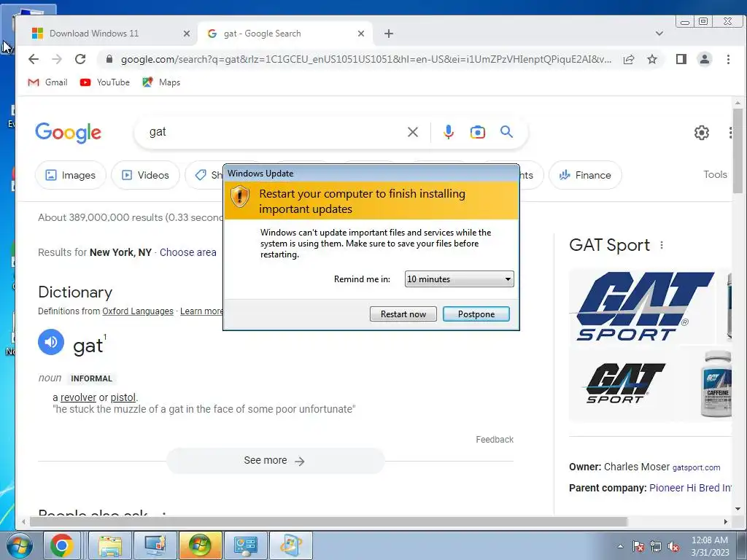Click the taskbar clock showing 12:08 AM
Image resolution: width=747 pixels, height=560 pixels.
click(710, 546)
